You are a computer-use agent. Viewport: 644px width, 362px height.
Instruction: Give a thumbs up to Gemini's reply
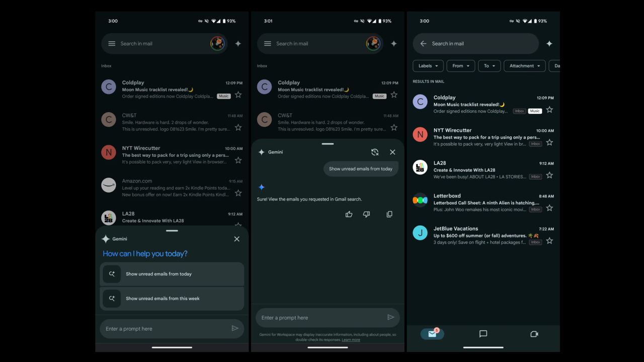(x=349, y=214)
